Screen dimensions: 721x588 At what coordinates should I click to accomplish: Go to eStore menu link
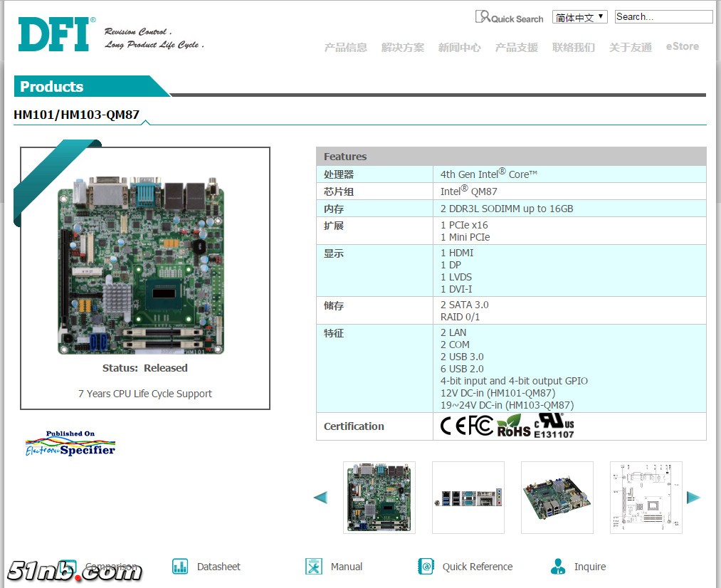point(682,46)
